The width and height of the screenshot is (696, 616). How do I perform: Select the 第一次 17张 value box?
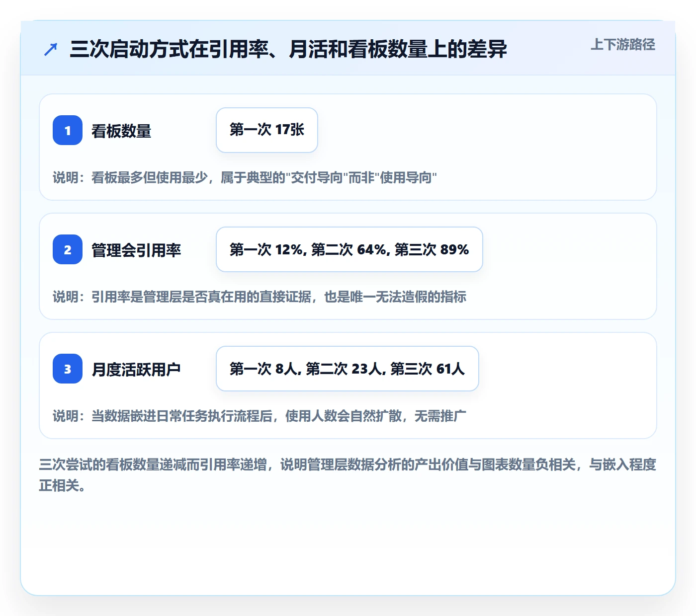(x=267, y=130)
